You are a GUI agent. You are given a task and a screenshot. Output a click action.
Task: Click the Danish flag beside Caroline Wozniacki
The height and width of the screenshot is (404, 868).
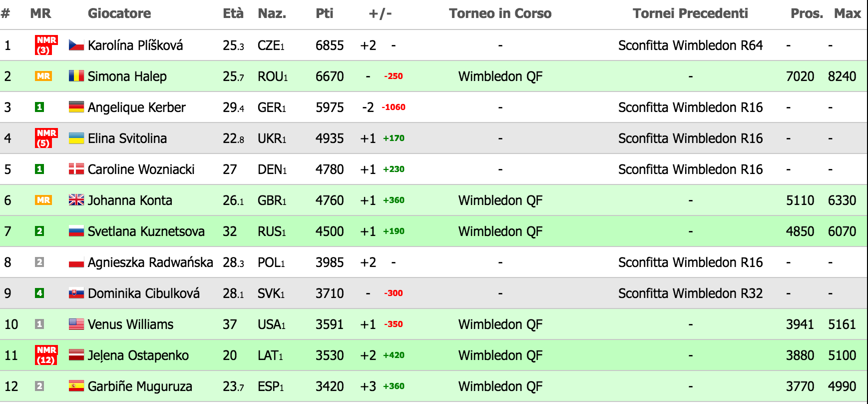tap(76, 169)
